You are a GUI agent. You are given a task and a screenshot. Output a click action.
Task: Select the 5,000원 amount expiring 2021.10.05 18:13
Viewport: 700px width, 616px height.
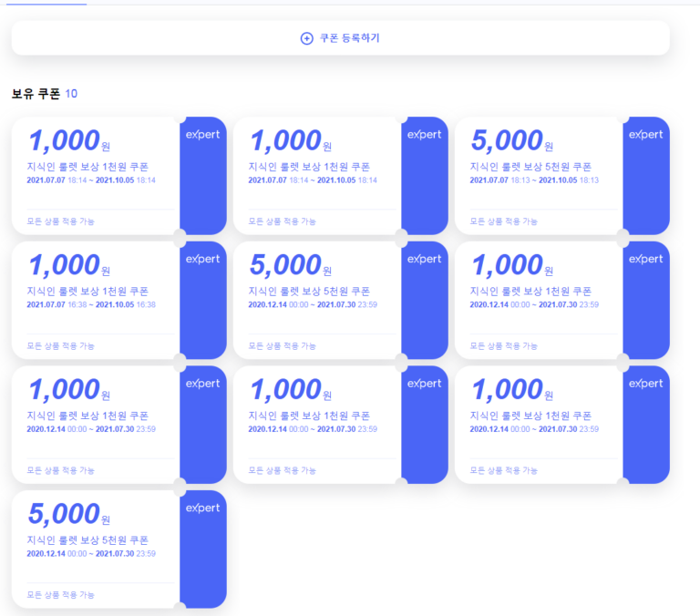click(x=507, y=140)
